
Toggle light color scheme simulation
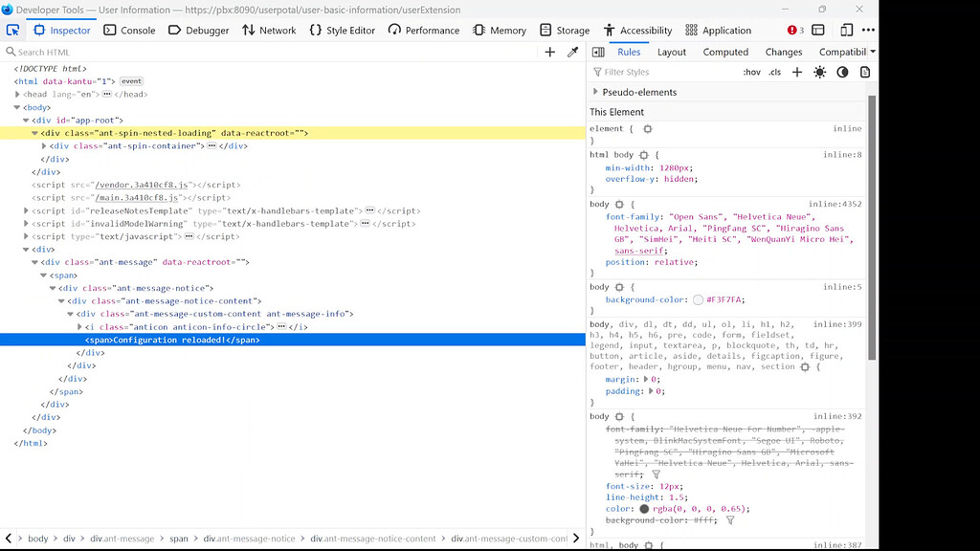pyautogui.click(x=819, y=72)
